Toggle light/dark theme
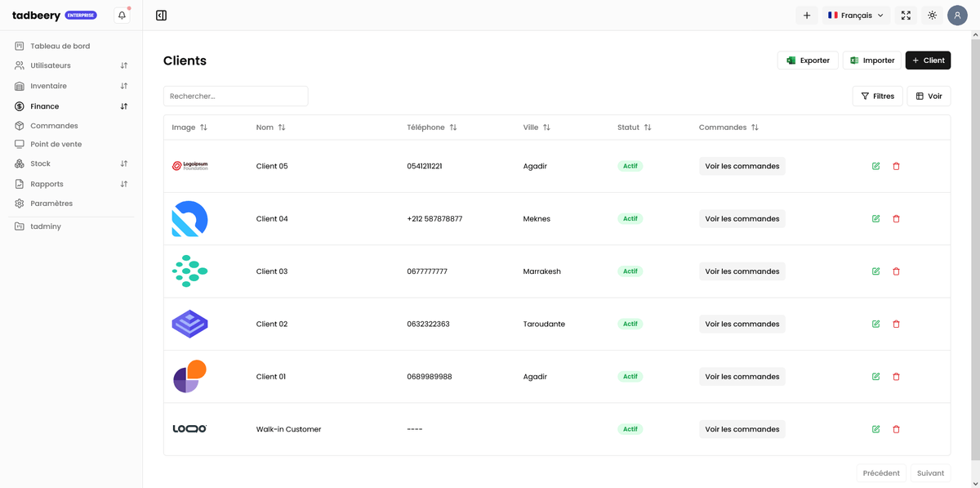Image resolution: width=980 pixels, height=488 pixels. click(x=932, y=16)
